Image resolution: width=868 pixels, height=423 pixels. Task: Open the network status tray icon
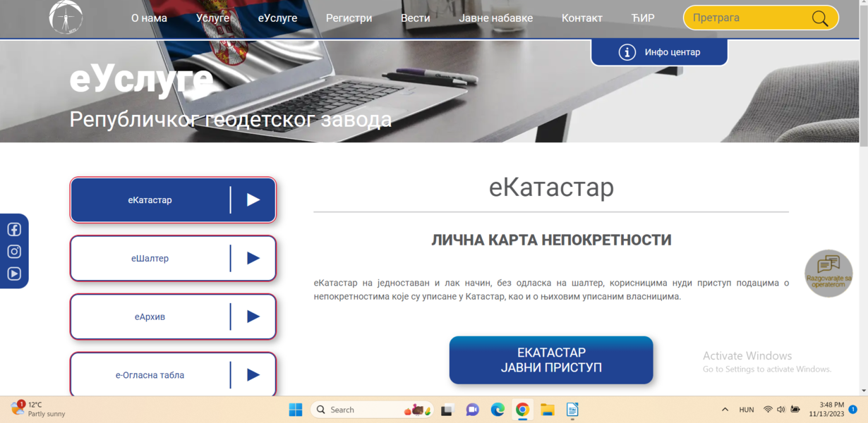pyautogui.click(x=768, y=410)
